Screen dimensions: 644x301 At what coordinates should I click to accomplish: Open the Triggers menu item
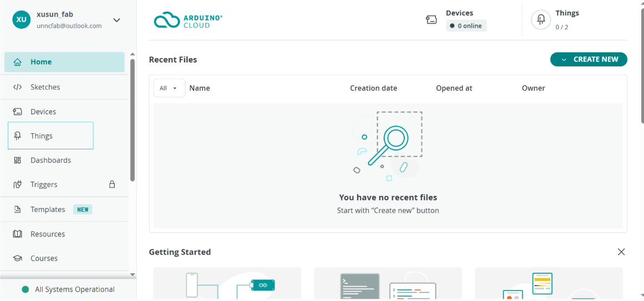[x=64, y=185]
